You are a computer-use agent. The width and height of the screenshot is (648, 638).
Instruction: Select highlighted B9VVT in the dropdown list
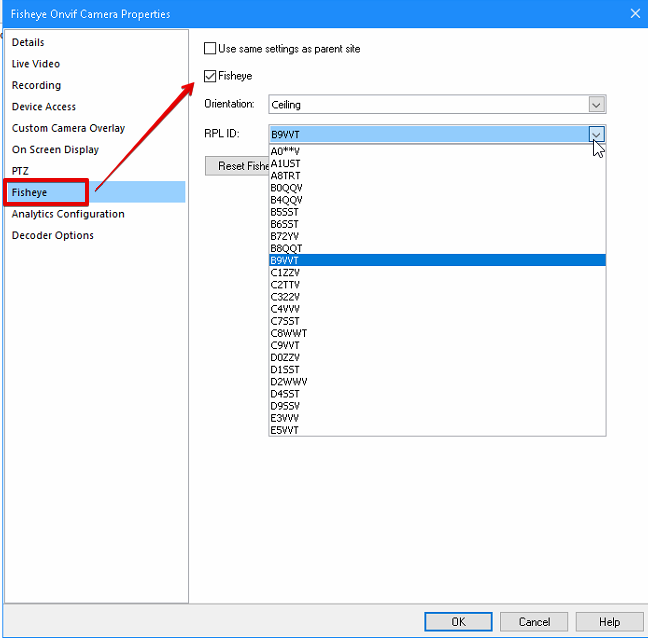click(437, 260)
